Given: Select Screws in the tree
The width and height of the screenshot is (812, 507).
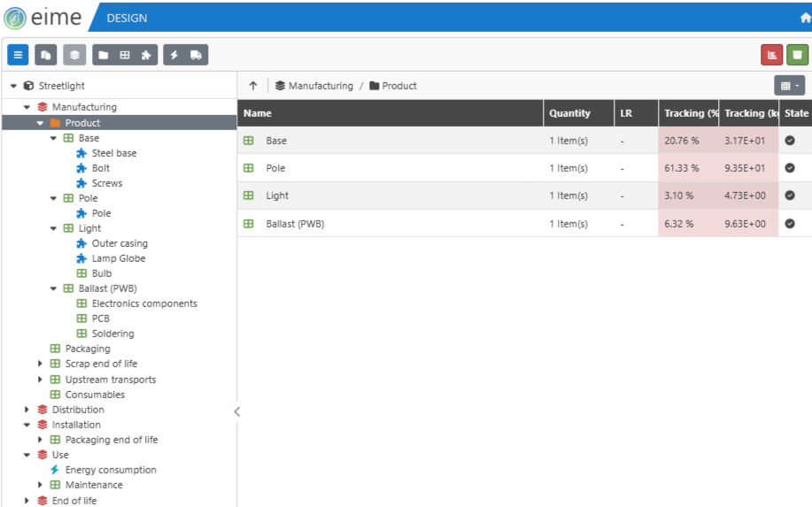Looking at the screenshot, I should click(x=107, y=183).
